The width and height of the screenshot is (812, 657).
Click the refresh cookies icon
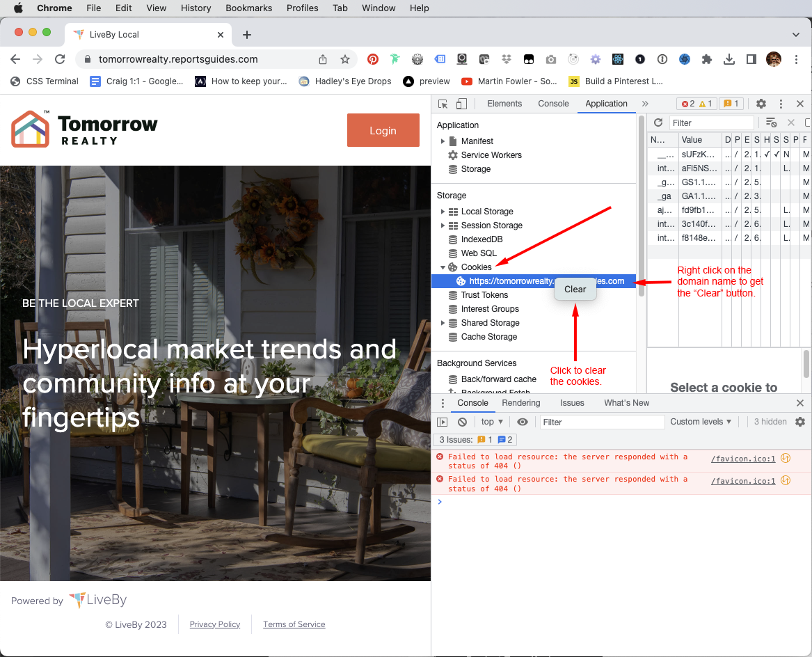pos(658,122)
